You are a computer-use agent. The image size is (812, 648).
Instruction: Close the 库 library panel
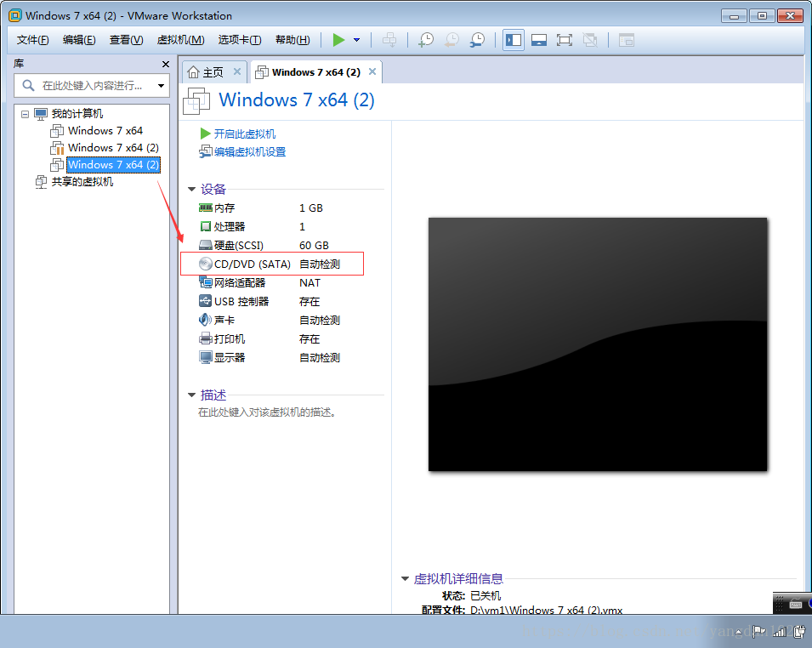[x=166, y=65]
